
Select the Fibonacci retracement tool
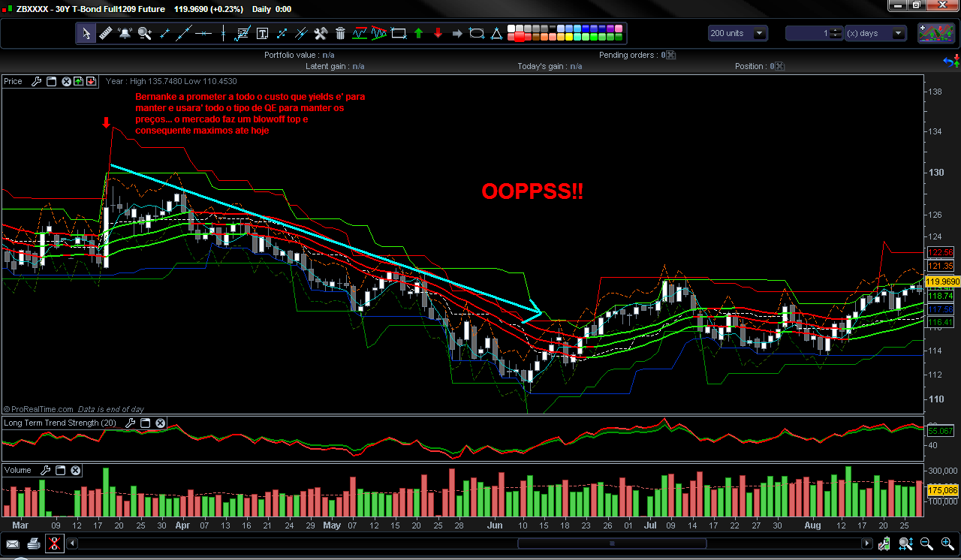[243, 33]
